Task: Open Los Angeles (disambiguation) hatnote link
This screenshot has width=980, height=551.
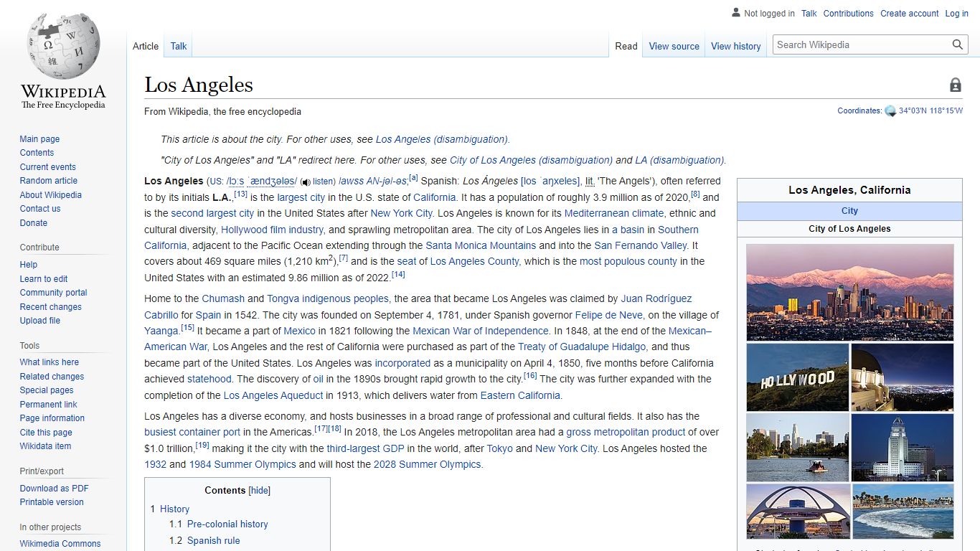Action: 442,139
